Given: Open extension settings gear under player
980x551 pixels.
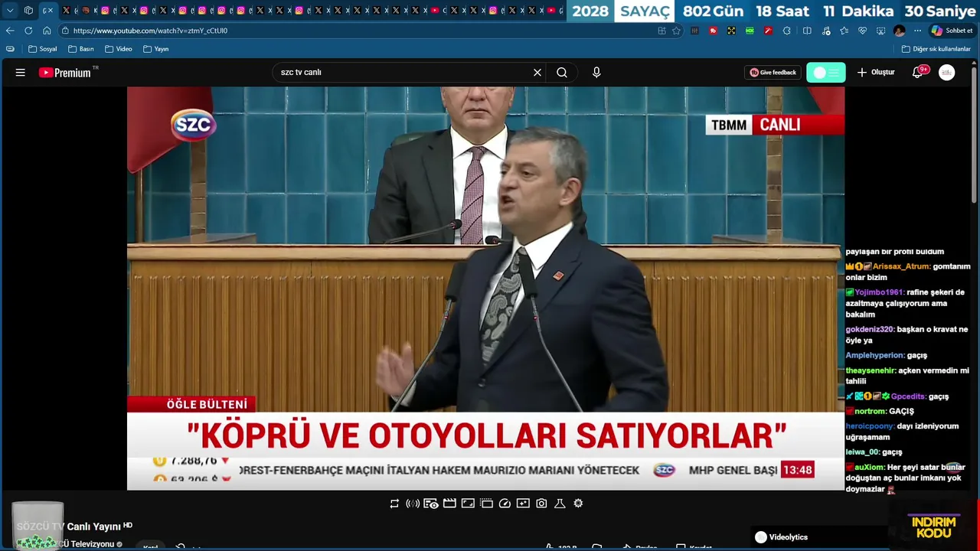Looking at the screenshot, I should pos(578,504).
